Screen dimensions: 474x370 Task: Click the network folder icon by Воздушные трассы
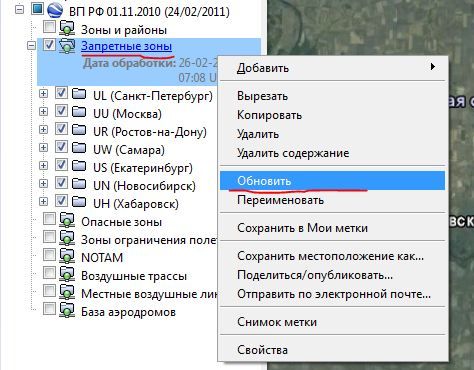[67, 275]
